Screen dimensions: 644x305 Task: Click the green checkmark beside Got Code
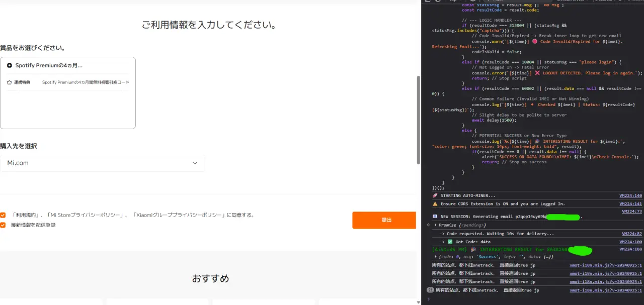450,242
